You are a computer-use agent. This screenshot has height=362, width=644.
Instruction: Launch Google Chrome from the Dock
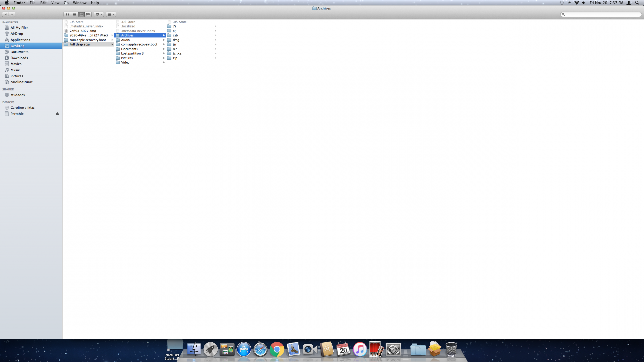tap(277, 349)
